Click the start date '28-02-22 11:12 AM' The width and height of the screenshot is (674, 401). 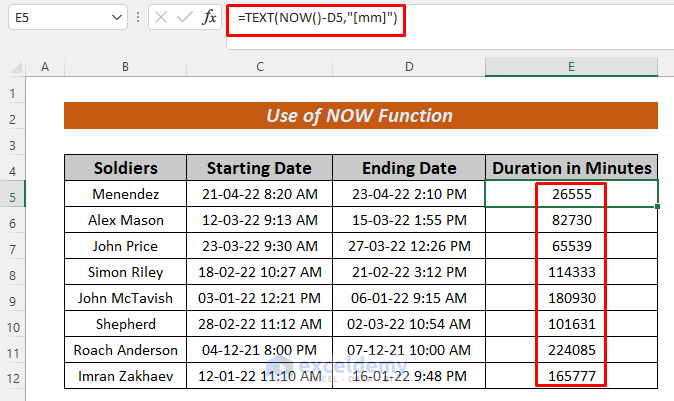tap(260, 324)
